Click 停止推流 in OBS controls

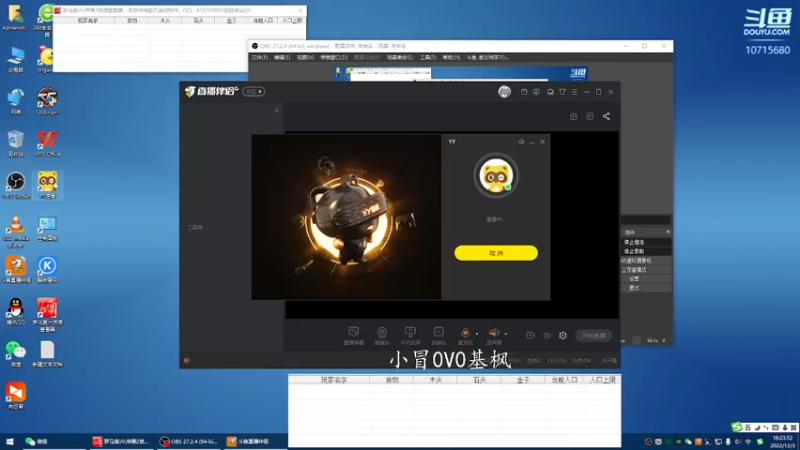[x=645, y=242]
